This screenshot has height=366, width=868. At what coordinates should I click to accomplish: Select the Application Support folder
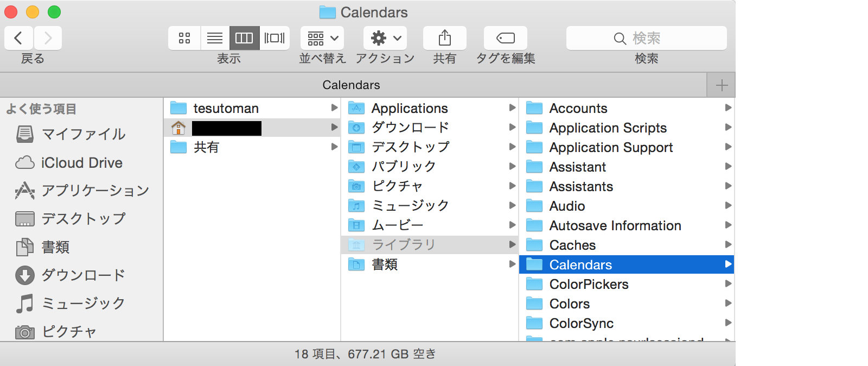611,148
